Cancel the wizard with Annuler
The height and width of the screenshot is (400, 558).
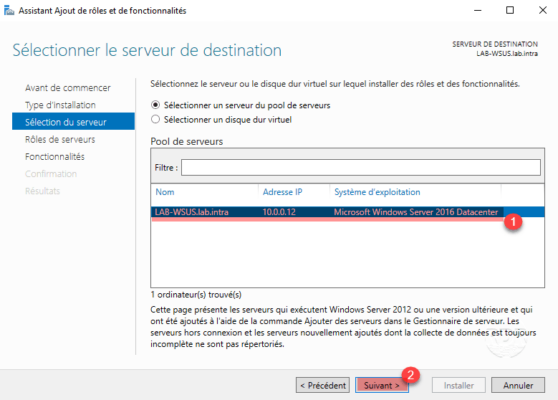click(x=518, y=385)
